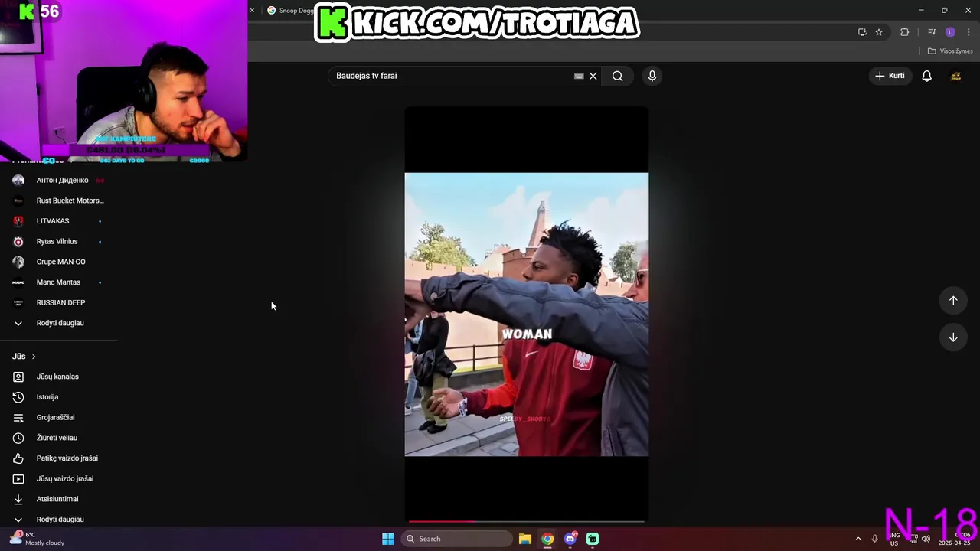
Task: Bookmark this page with star icon
Action: tap(879, 32)
